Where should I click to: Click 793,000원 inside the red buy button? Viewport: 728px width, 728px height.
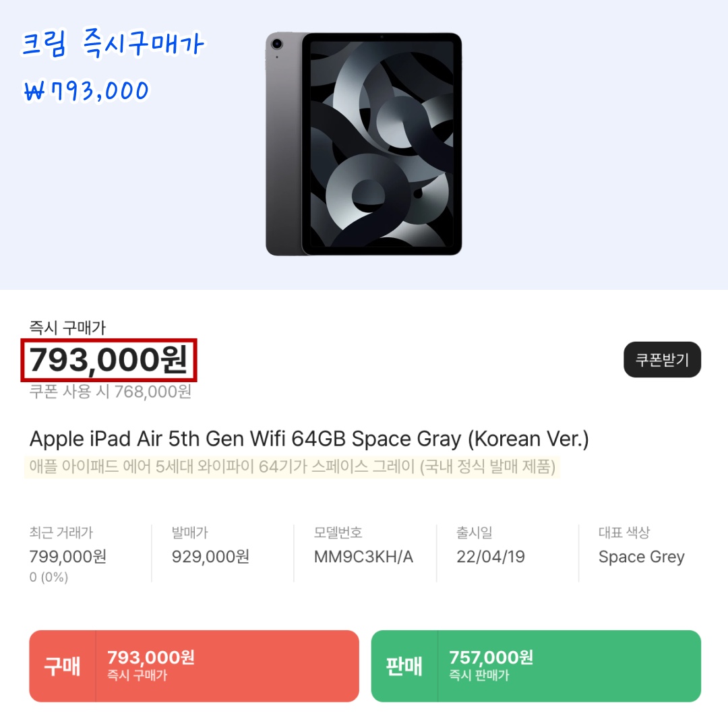151,657
